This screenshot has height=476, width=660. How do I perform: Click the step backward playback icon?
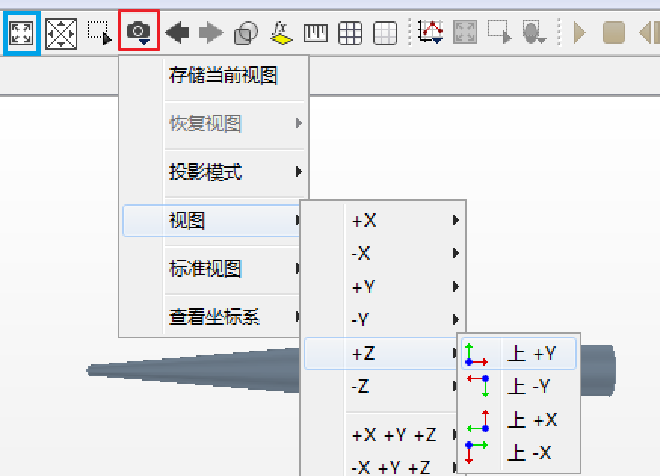(x=649, y=33)
